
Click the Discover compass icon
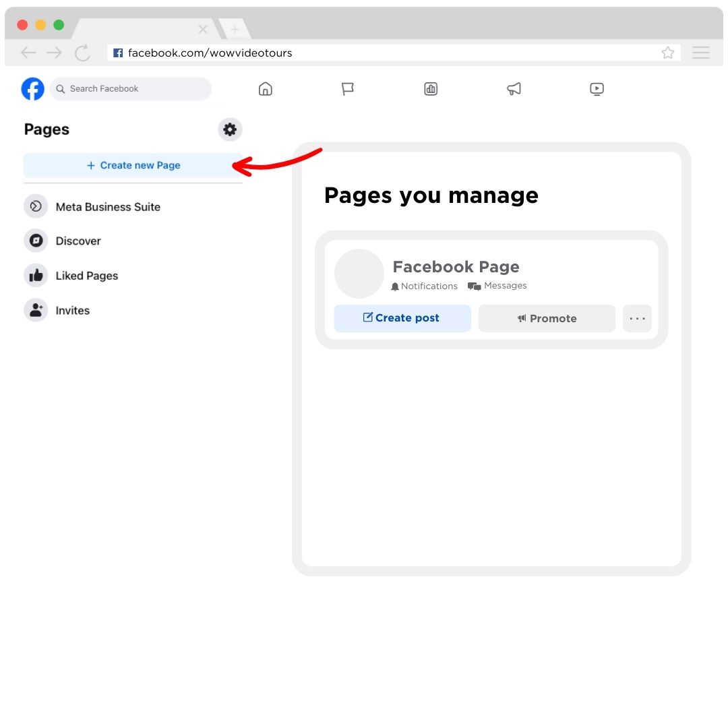[36, 241]
